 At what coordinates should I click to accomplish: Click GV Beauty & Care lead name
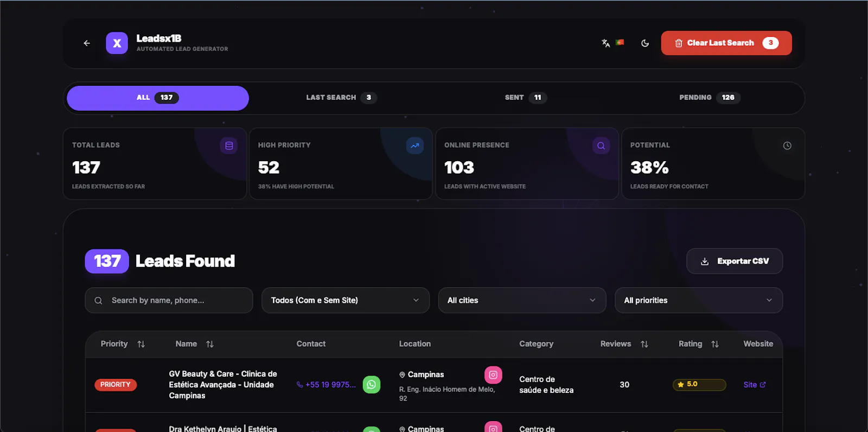click(223, 385)
